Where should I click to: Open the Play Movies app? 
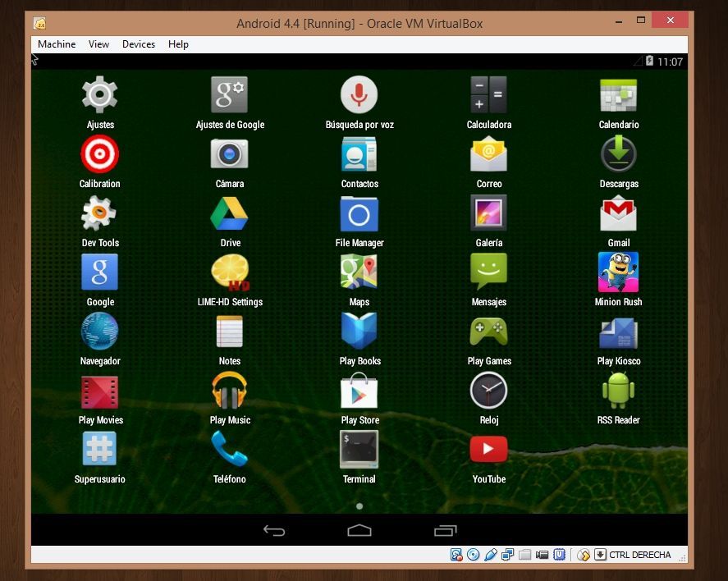coord(99,392)
